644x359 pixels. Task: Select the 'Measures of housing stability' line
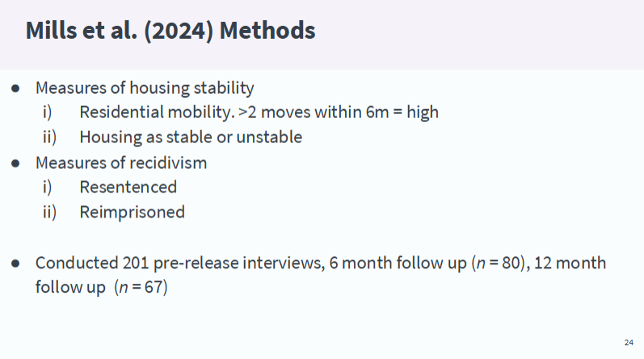point(145,87)
